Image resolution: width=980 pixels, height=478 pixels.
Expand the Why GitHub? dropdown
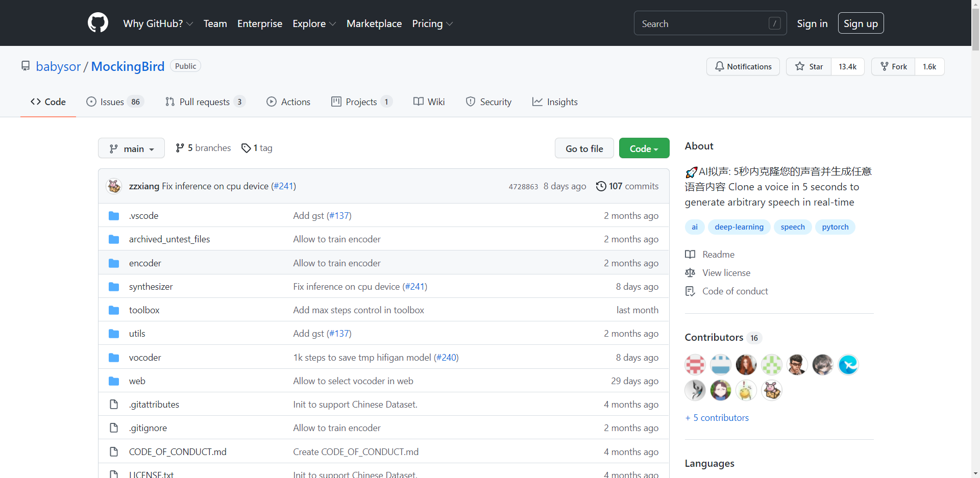click(x=158, y=23)
